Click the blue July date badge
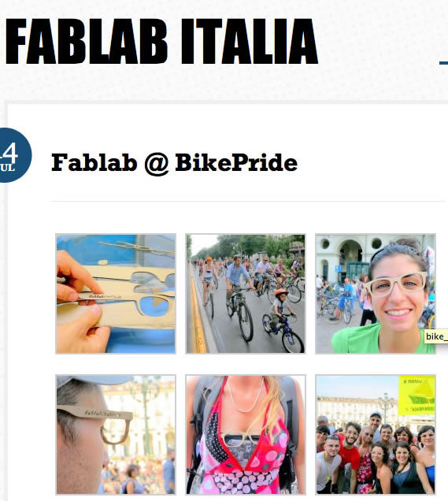Image resolution: width=448 pixels, height=501 pixels. [x=14, y=155]
